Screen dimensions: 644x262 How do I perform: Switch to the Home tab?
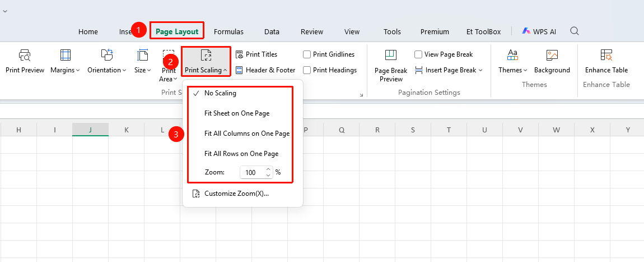pyautogui.click(x=88, y=31)
